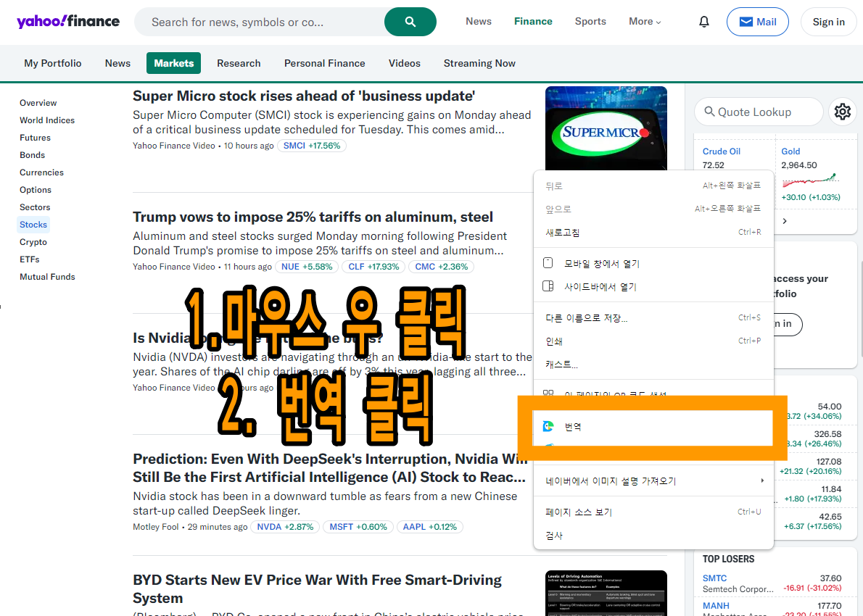Click MSFT +0.60% ticker chip
This screenshot has height=616, width=863.
(x=358, y=527)
